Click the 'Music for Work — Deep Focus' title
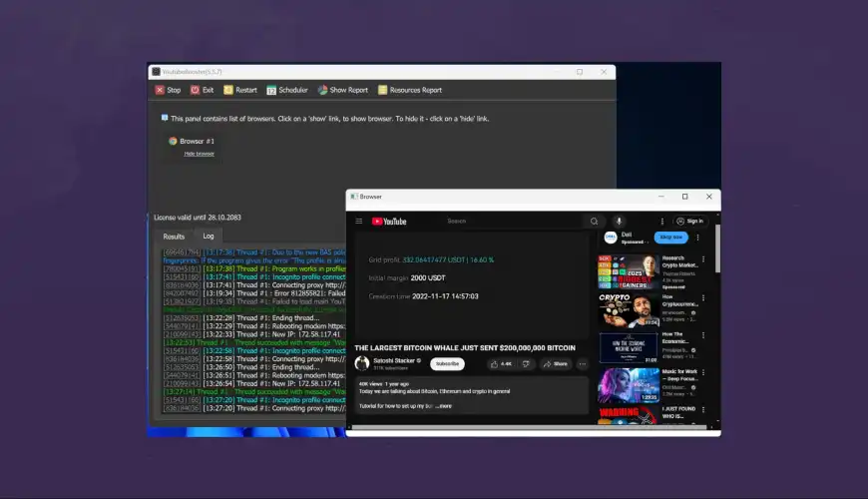The image size is (868, 499). (x=679, y=375)
